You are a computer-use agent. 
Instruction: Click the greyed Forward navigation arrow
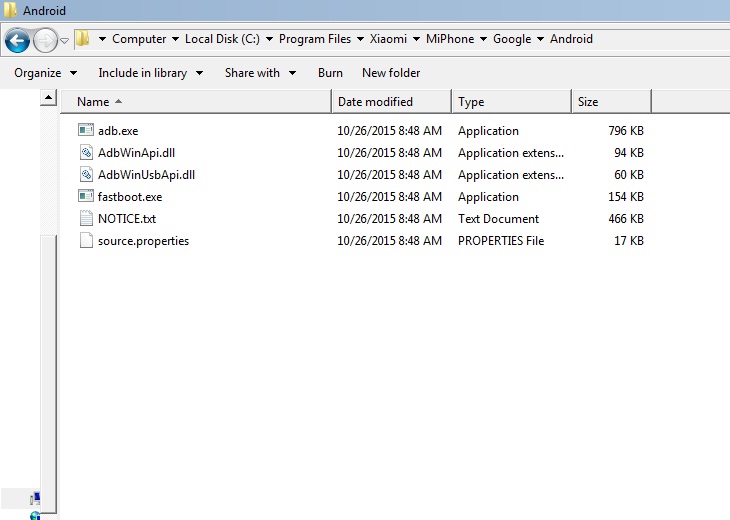45,41
